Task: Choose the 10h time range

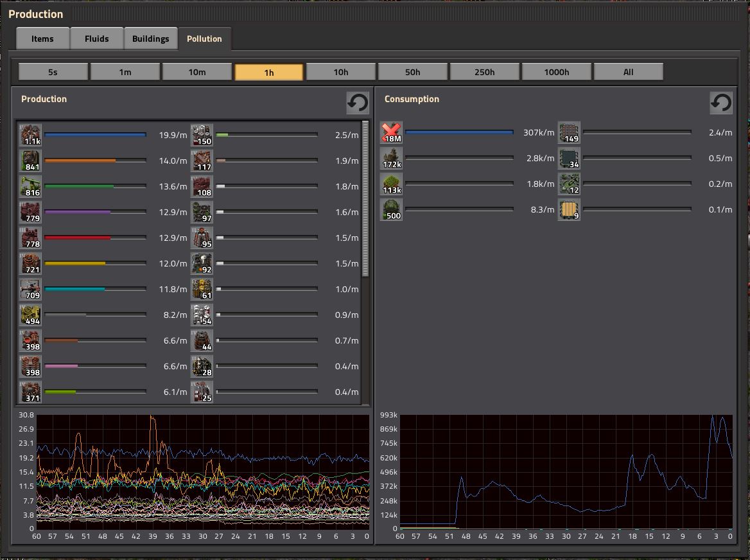Action: coord(341,72)
